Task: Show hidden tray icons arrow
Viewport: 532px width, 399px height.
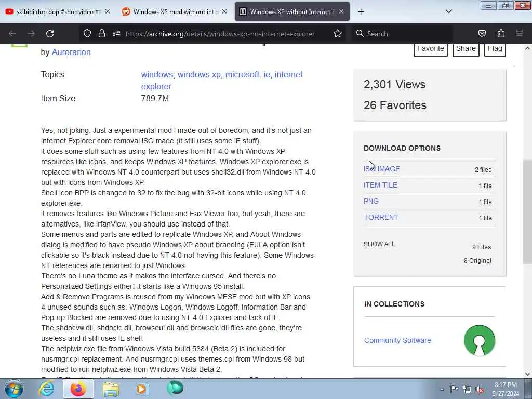Action: [x=442, y=389]
